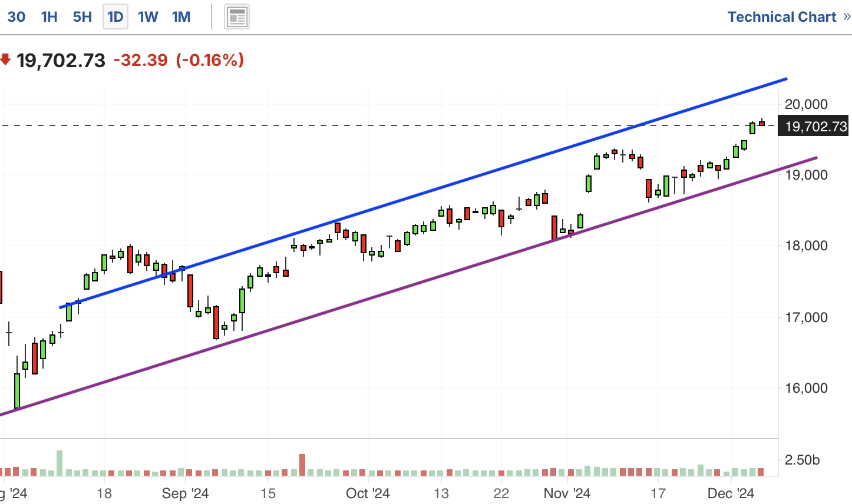Click the 19,000 price axis label
Image resolution: width=852 pixels, height=504 pixels.
point(806,175)
